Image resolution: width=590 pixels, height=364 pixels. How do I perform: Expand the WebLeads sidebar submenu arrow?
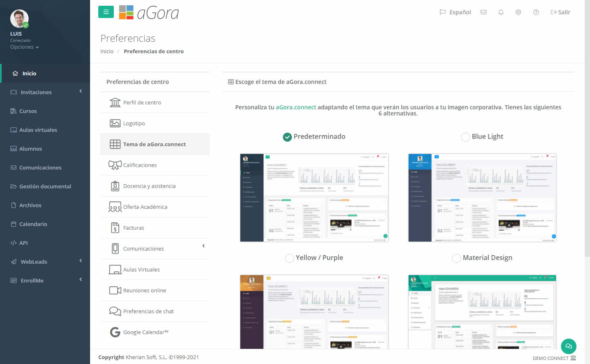coord(81,260)
